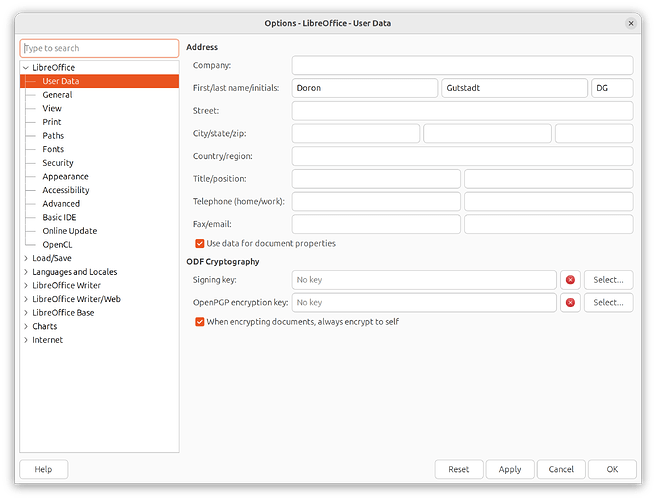Click the Title input field

(x=376, y=179)
